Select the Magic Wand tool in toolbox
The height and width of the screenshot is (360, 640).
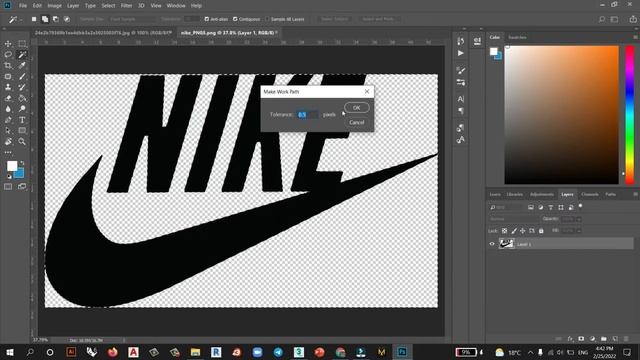pyautogui.click(x=22, y=54)
